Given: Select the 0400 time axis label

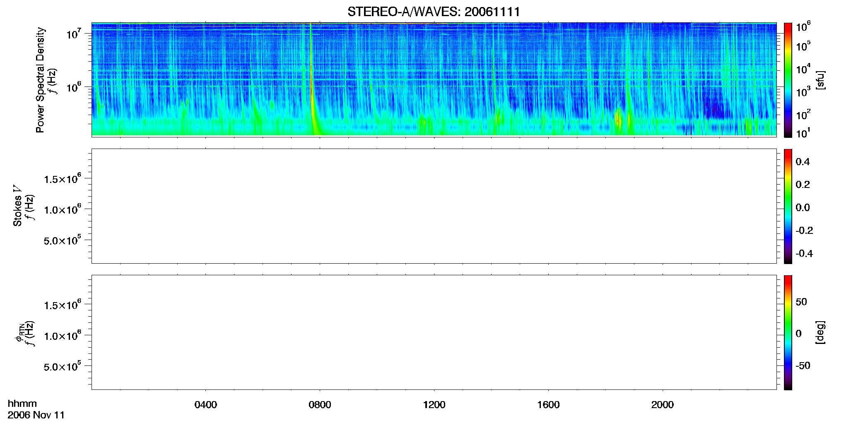Looking at the screenshot, I should point(206,405).
